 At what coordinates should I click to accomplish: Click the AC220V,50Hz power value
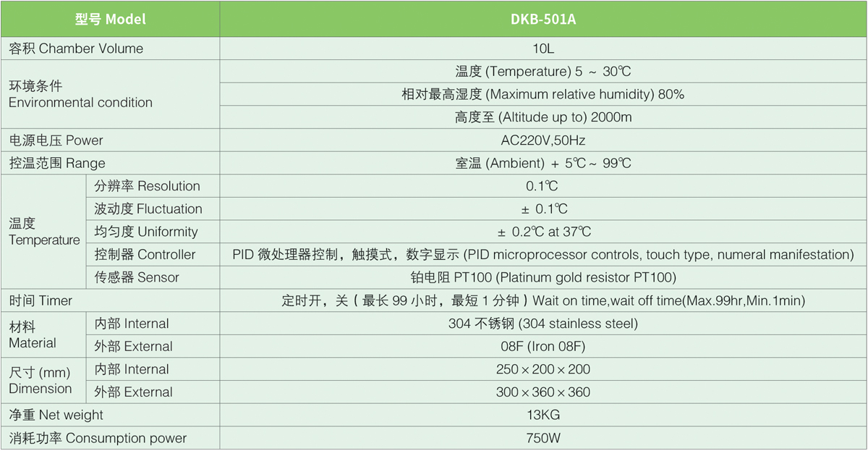[542, 140]
